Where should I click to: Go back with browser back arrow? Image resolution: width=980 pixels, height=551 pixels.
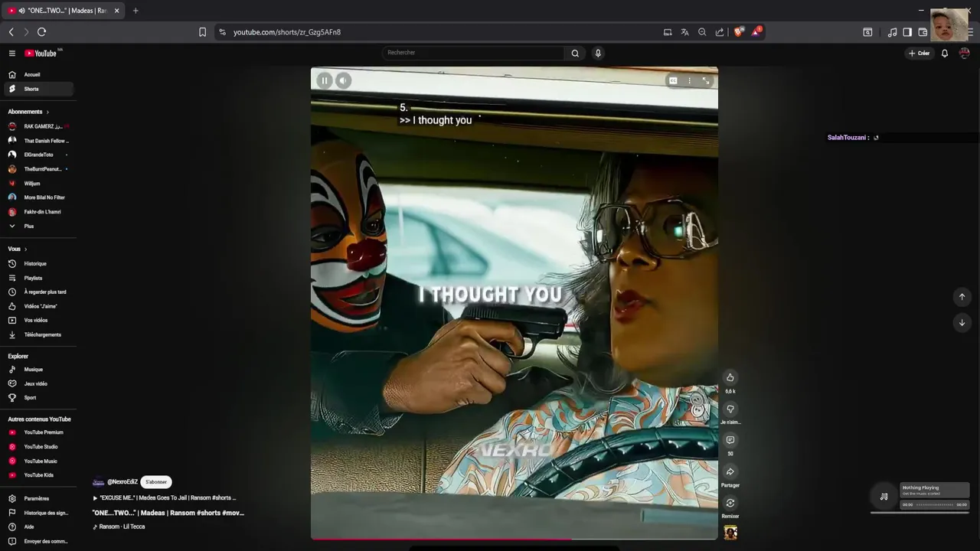(11, 32)
